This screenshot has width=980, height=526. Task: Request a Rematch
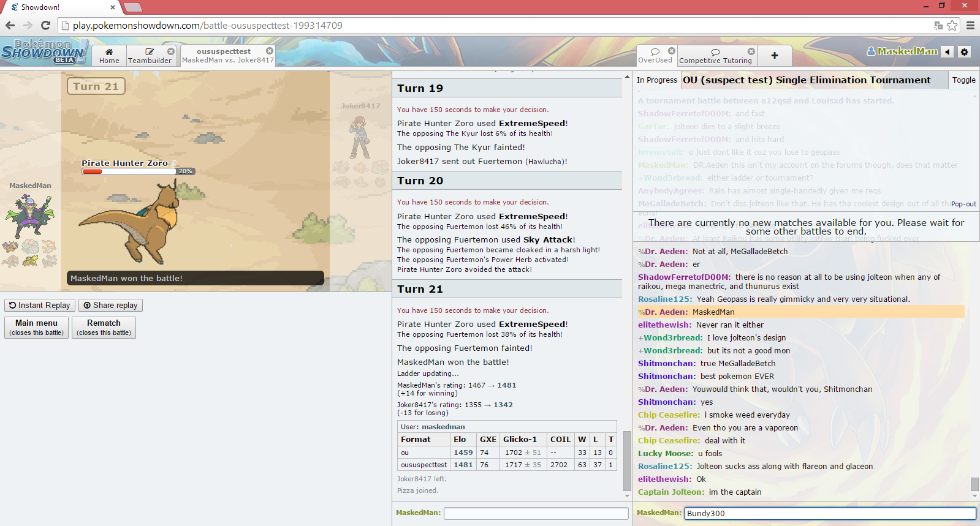[x=104, y=327]
